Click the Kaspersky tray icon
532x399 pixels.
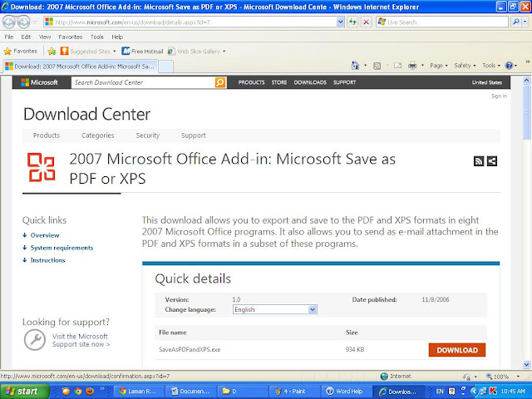click(x=493, y=392)
